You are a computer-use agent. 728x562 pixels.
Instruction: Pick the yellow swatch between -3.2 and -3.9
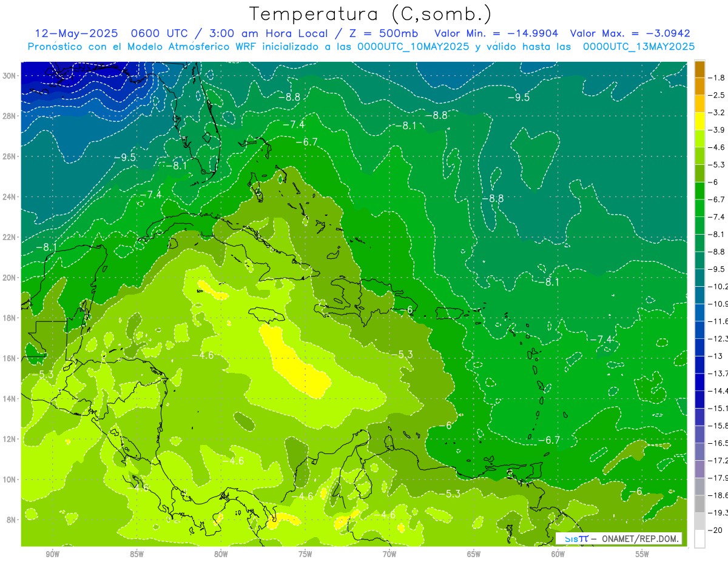[699, 121]
